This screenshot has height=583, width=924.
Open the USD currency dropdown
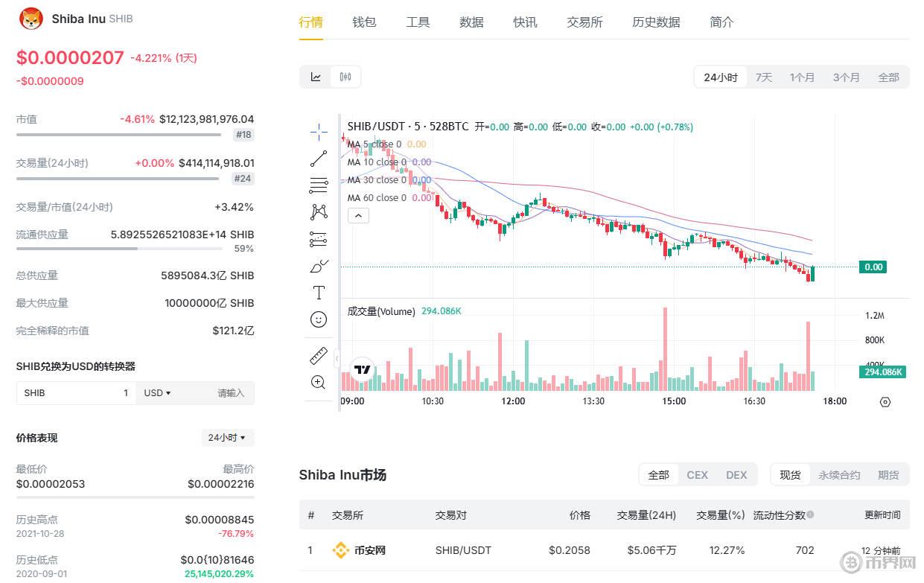point(158,393)
